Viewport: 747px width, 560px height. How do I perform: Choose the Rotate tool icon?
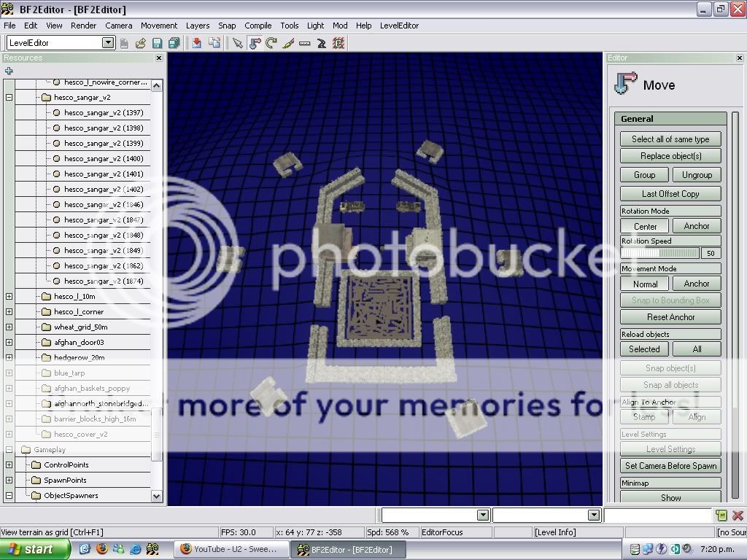(271, 43)
